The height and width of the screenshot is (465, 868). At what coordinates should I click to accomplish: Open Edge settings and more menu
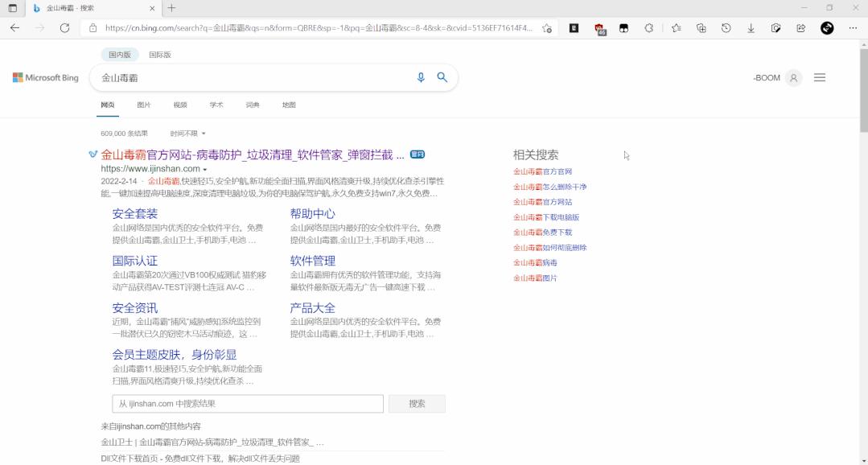click(x=851, y=28)
